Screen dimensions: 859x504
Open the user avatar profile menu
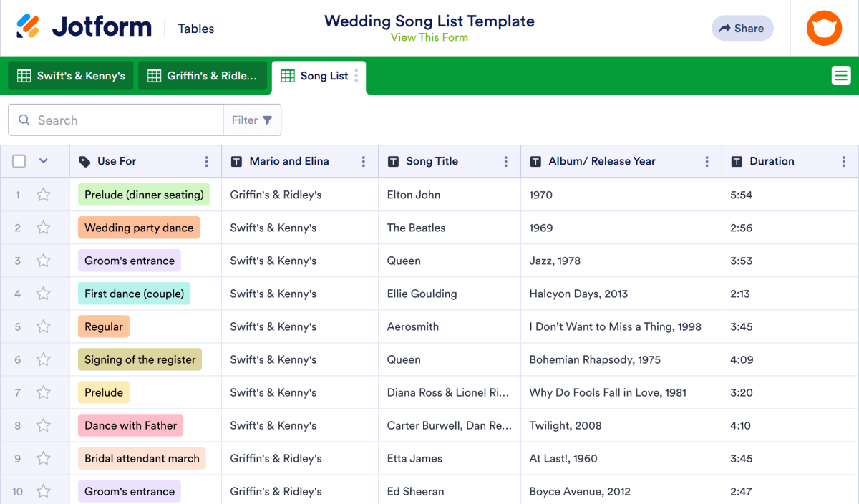point(824,28)
